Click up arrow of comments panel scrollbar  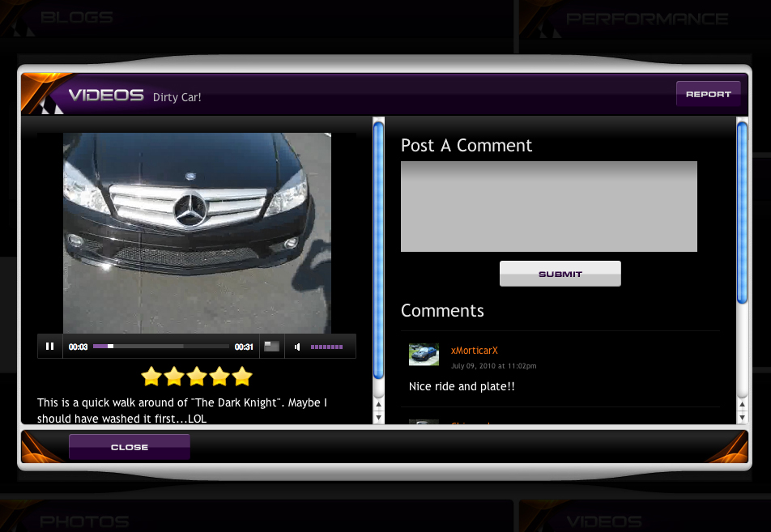point(742,405)
